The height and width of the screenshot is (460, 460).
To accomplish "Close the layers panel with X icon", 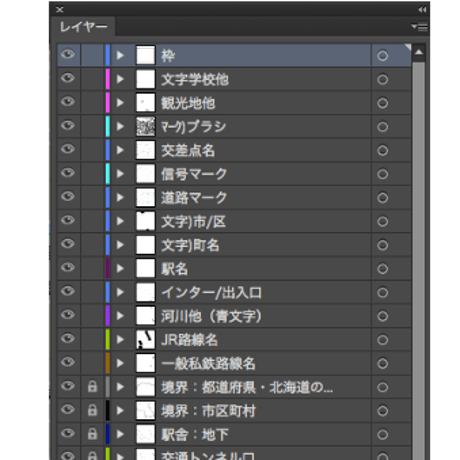I will (x=60, y=10).
